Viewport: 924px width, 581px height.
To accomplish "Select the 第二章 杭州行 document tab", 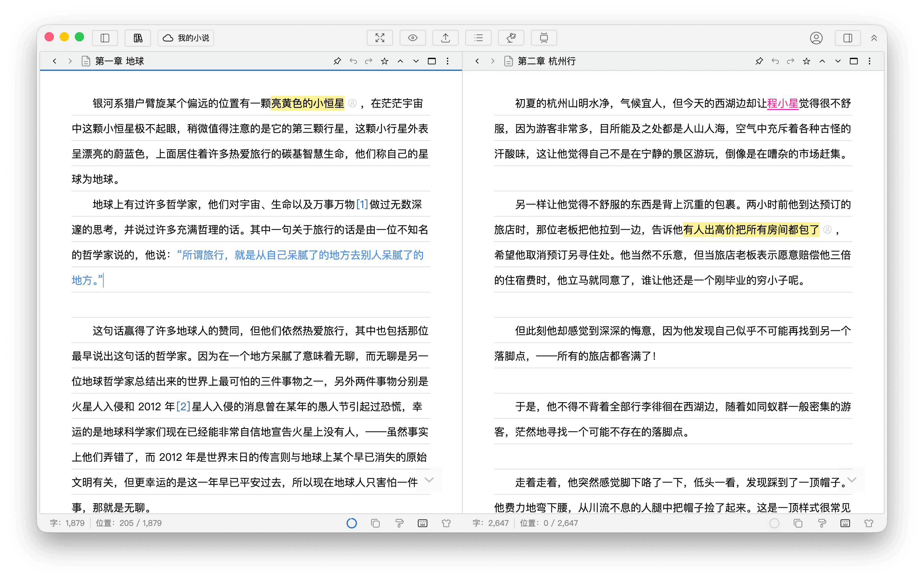I will tap(540, 61).
